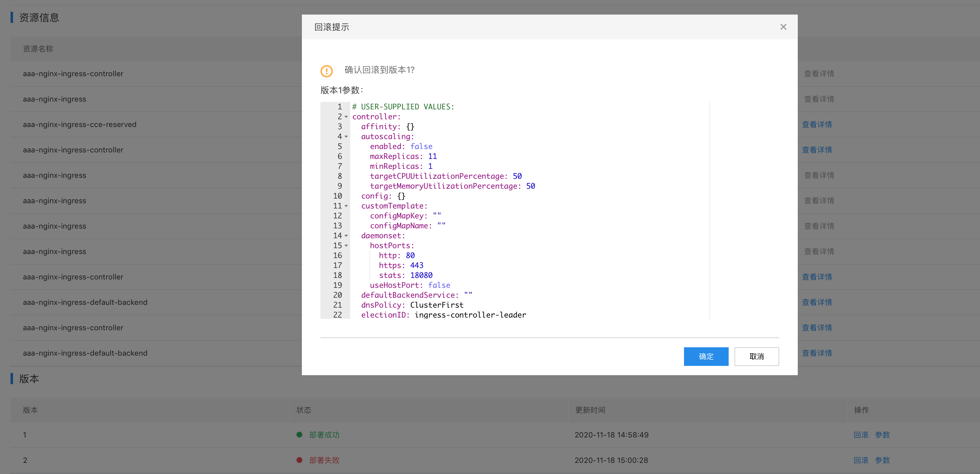Screen dimensions: 980x474
Task: Click the 资源名称 column header
Action: coord(38,49)
